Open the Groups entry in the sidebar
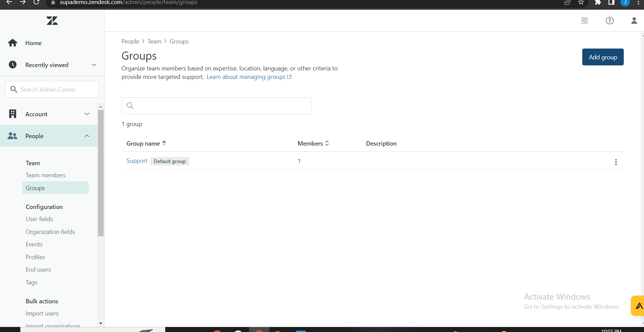The image size is (644, 332). [x=35, y=188]
